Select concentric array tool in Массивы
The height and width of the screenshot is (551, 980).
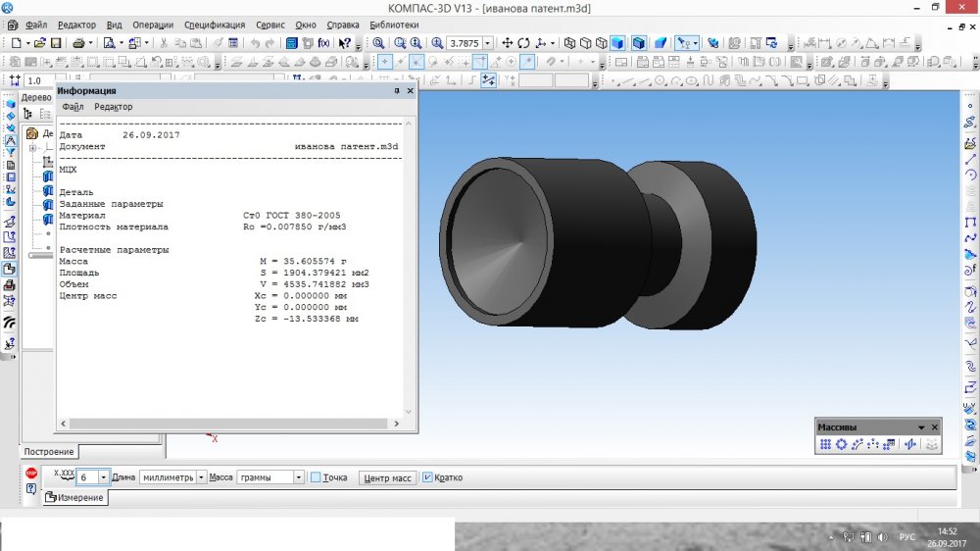pos(841,444)
